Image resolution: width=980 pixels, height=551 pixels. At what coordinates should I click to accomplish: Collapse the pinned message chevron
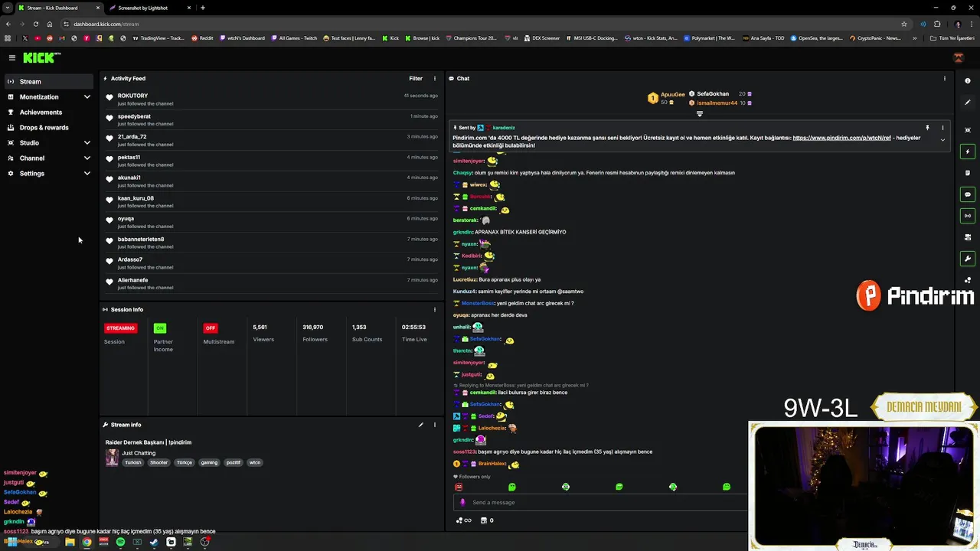coord(942,140)
